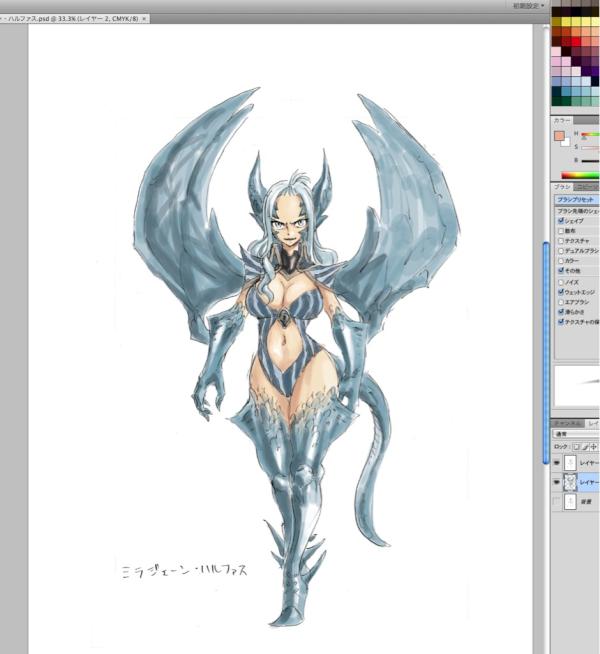Image resolution: width=600 pixels, height=654 pixels.
Task: Open the tab next to the ブラシ tab
Action: [586, 186]
